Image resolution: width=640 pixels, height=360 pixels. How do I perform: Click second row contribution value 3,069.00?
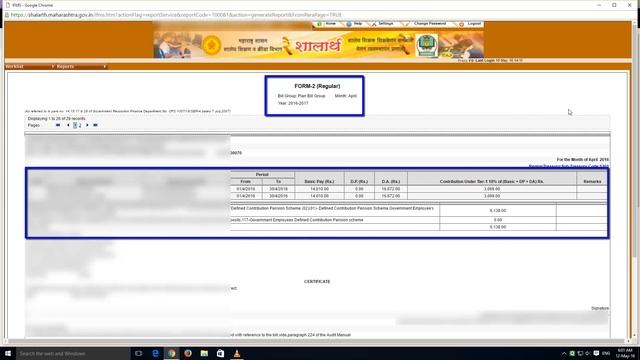(x=492, y=196)
